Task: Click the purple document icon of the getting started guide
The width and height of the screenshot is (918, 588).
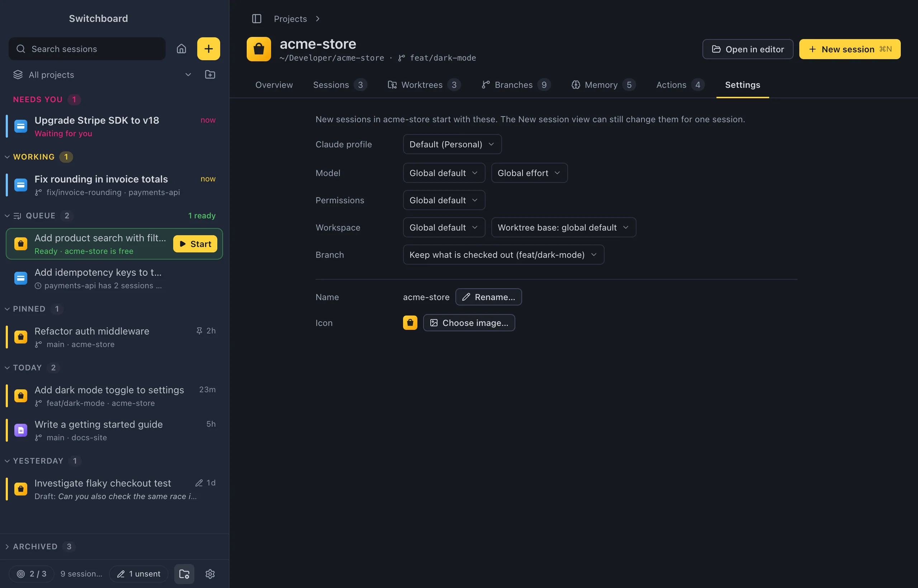Action: point(21,430)
